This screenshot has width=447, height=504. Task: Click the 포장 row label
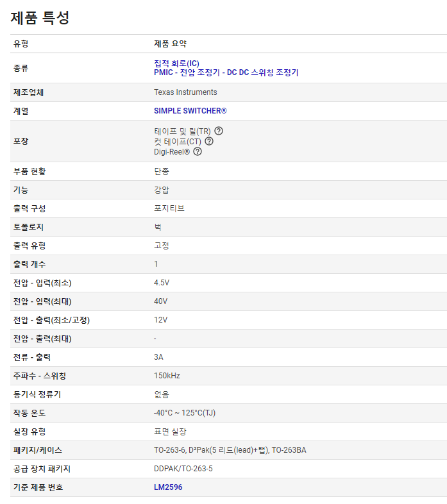pyautogui.click(x=21, y=141)
